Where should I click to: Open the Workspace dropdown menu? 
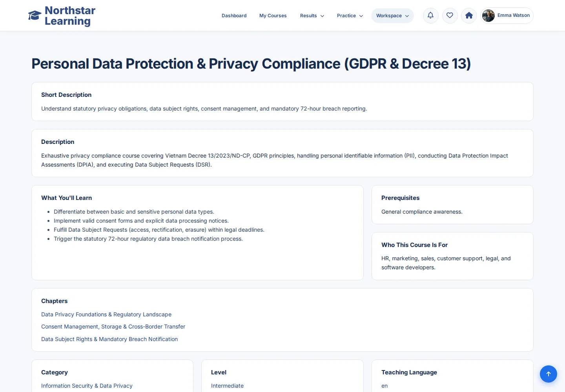[x=392, y=16]
